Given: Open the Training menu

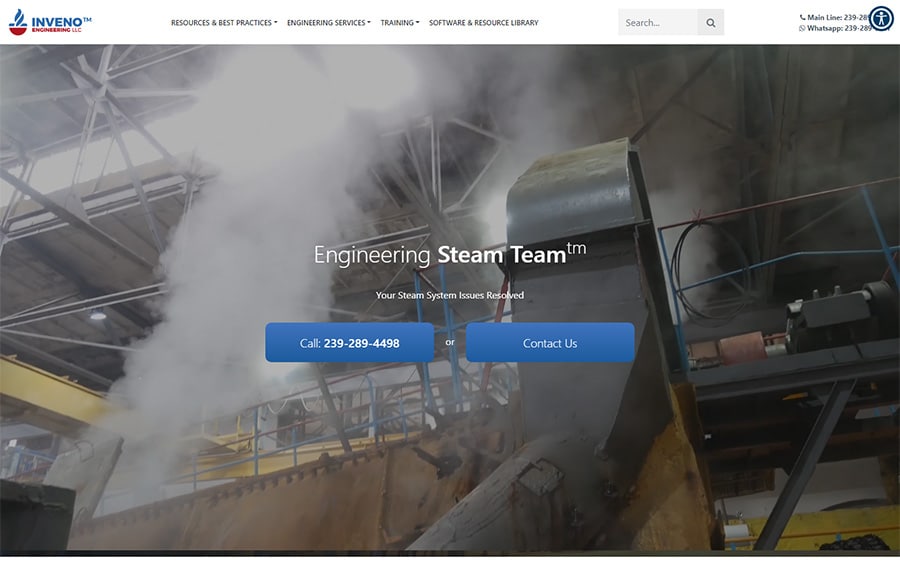Looking at the screenshot, I should click(397, 23).
